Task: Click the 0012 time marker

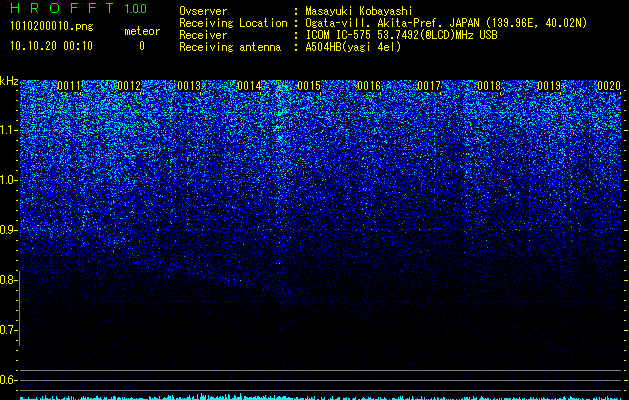Action: 129,86
